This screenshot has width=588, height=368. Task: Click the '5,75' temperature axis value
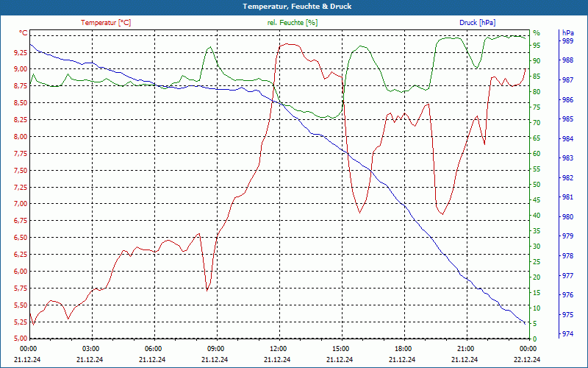pos(21,289)
